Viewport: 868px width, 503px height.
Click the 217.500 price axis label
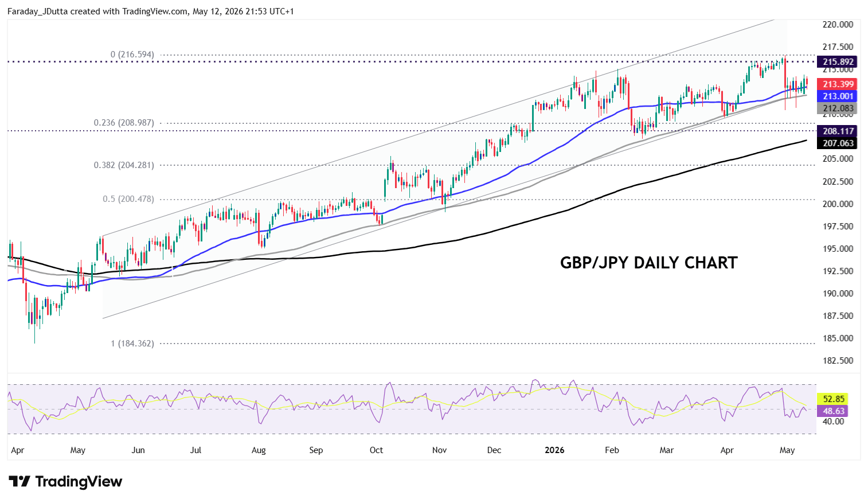(838, 47)
